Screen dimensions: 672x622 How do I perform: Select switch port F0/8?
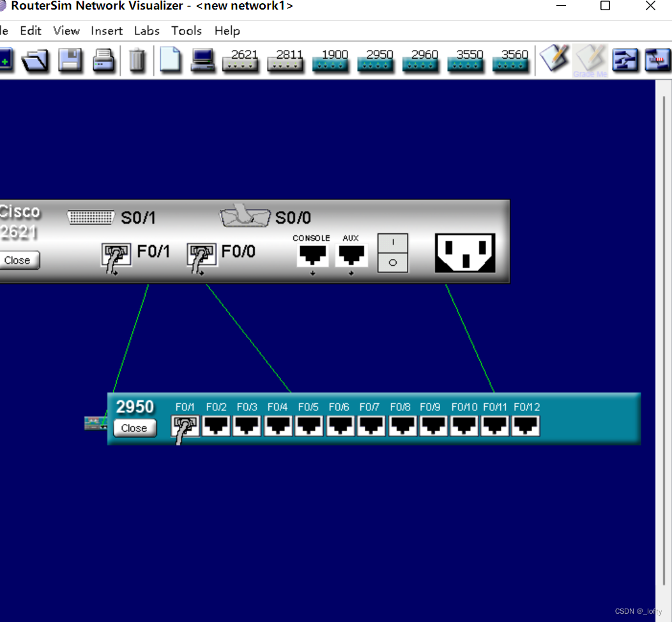tap(402, 426)
